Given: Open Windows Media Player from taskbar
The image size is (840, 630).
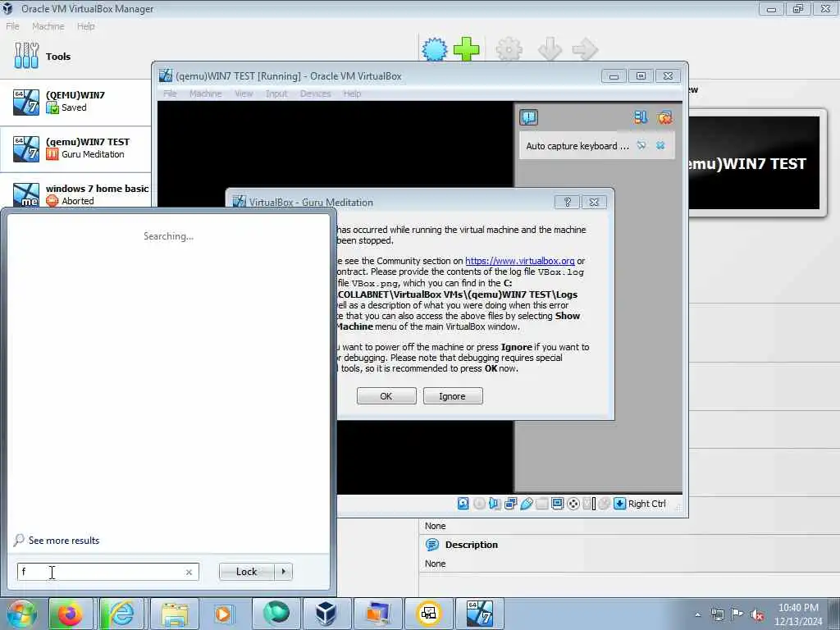Looking at the screenshot, I should (223, 614).
